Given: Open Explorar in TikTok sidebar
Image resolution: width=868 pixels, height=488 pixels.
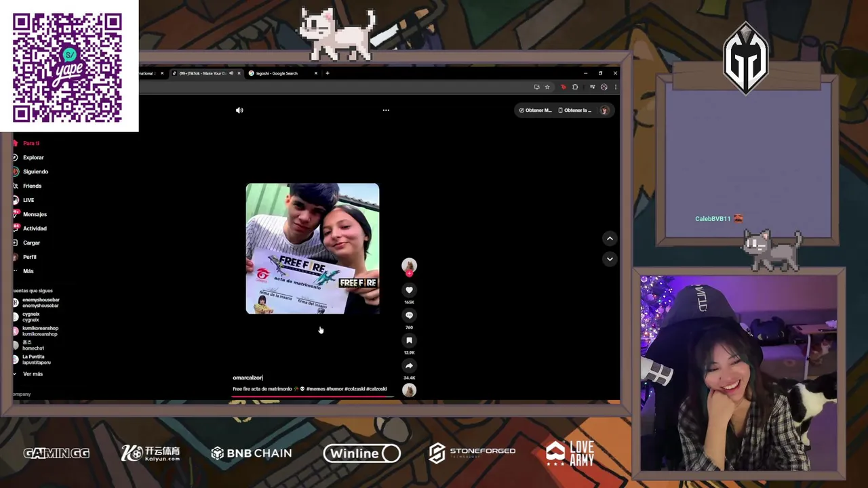Looking at the screenshot, I should (33, 157).
